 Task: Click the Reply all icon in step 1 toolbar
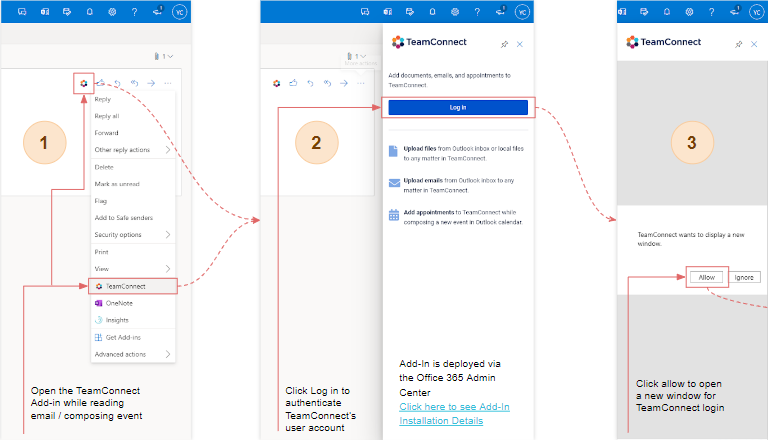pyautogui.click(x=134, y=83)
